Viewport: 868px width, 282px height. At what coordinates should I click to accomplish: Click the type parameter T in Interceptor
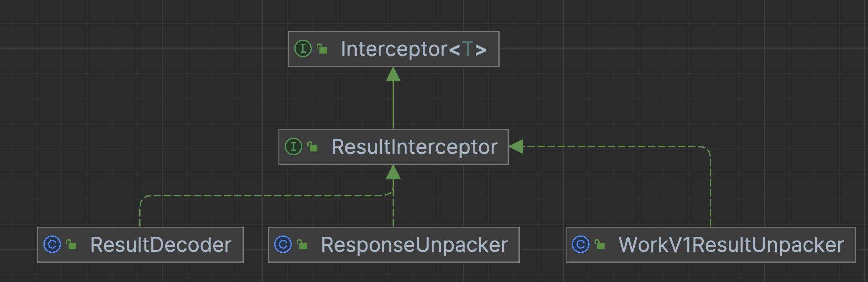click(467, 49)
